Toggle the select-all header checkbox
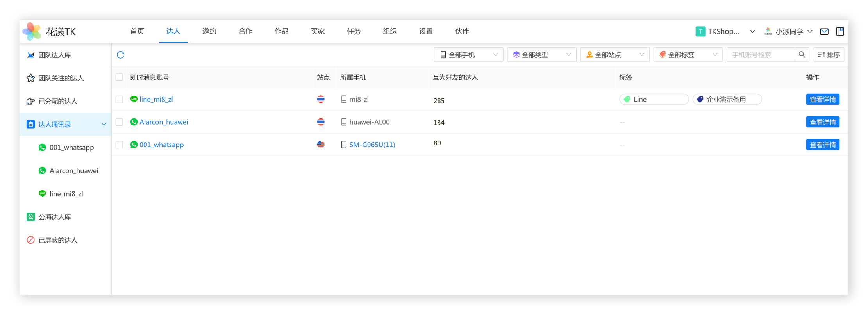 coord(119,77)
